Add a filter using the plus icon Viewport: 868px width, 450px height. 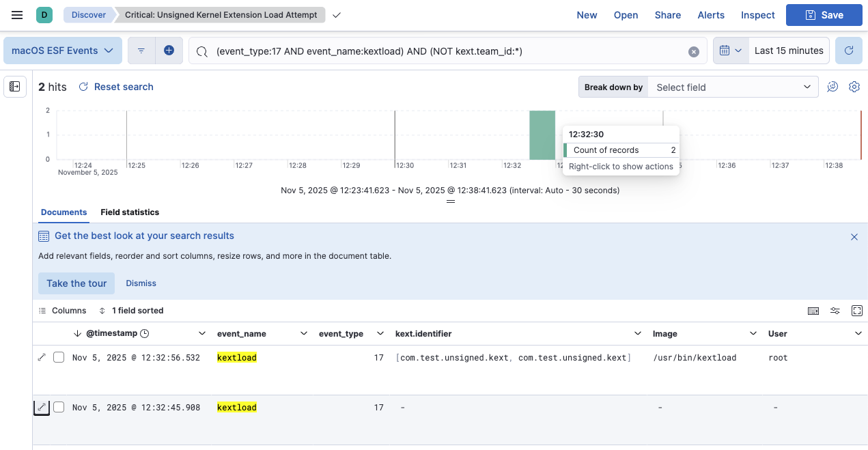169,51
